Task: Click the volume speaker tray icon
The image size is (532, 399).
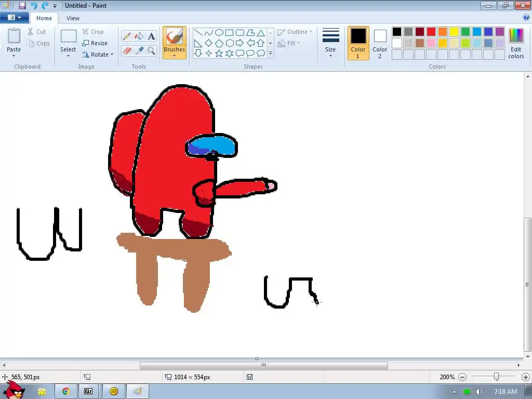Action: point(479,392)
